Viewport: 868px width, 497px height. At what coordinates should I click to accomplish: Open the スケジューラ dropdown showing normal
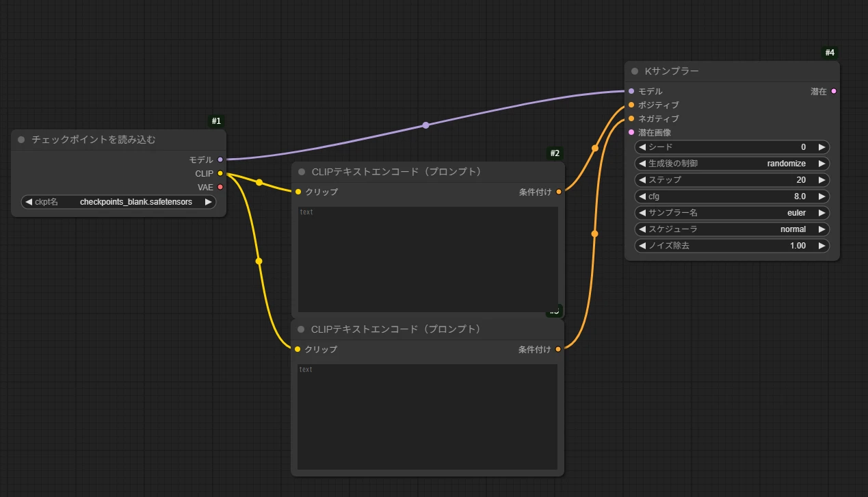pos(732,229)
